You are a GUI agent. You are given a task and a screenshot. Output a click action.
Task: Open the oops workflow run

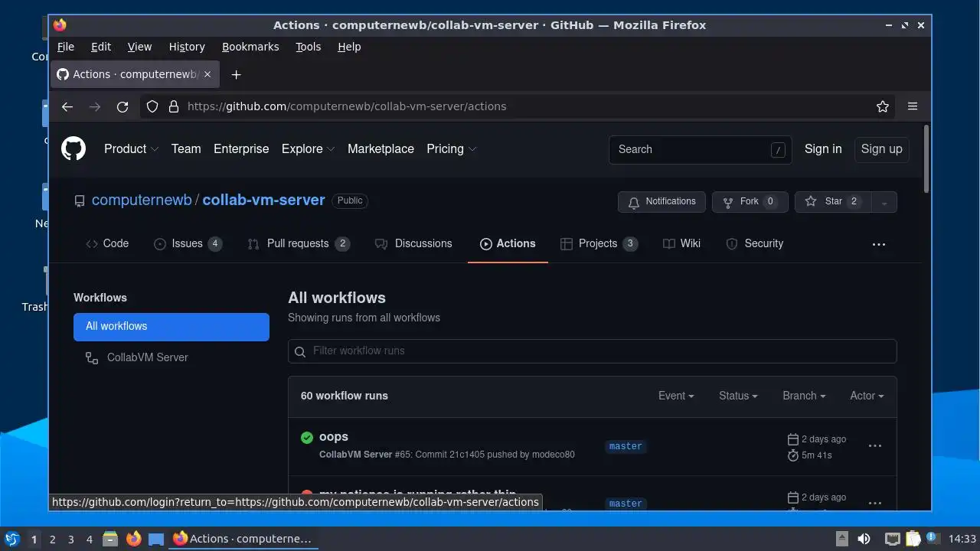click(x=334, y=437)
